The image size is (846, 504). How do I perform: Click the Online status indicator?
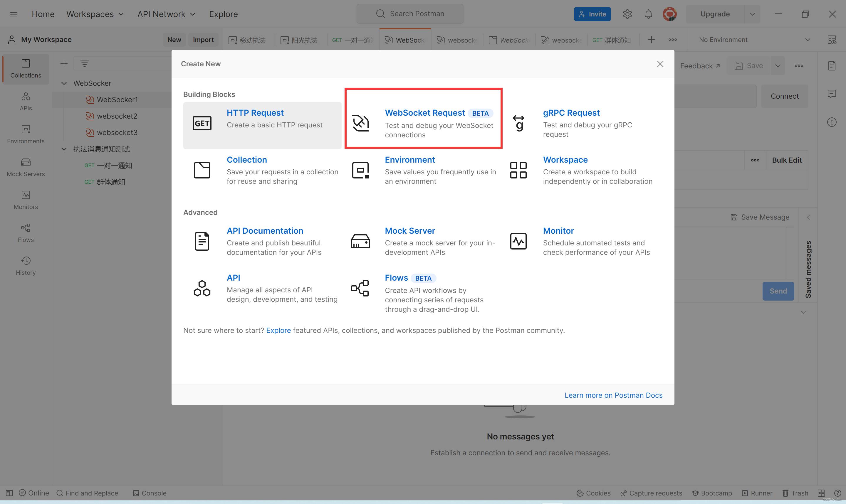[x=34, y=493]
